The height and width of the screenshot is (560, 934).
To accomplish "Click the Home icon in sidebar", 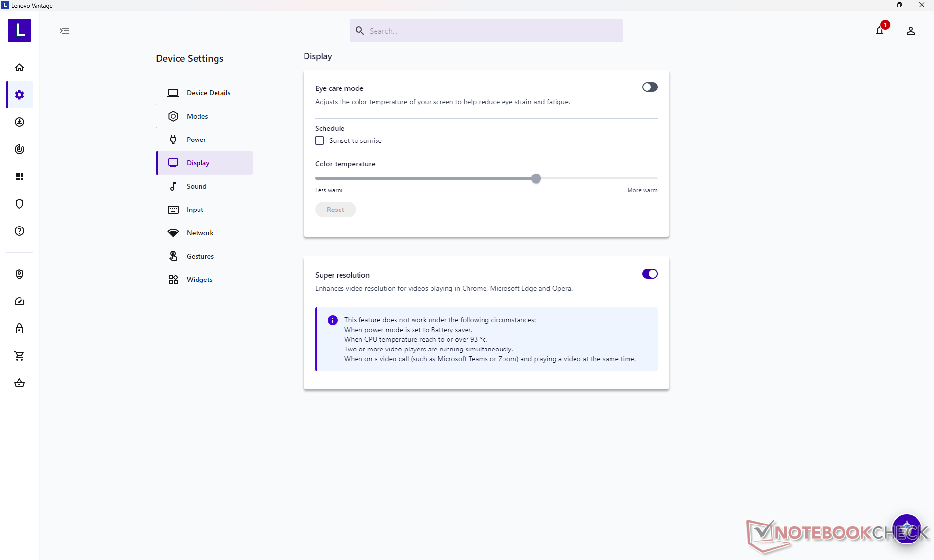I will click(x=19, y=68).
